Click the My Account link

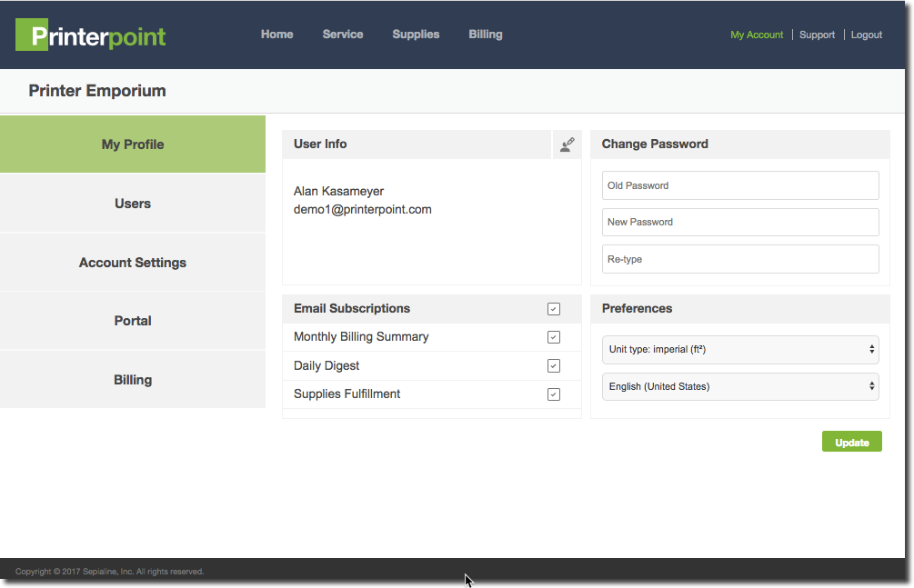[757, 35]
